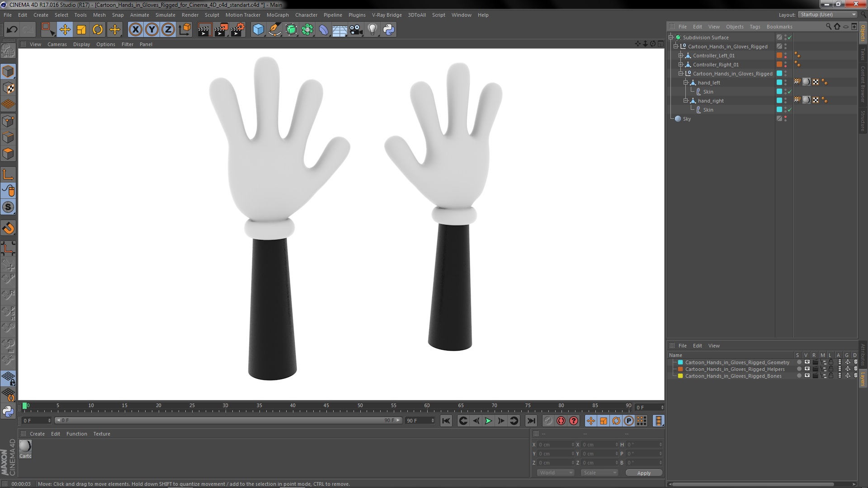The height and width of the screenshot is (488, 868).
Task: Click the Apply button
Action: pos(644,473)
